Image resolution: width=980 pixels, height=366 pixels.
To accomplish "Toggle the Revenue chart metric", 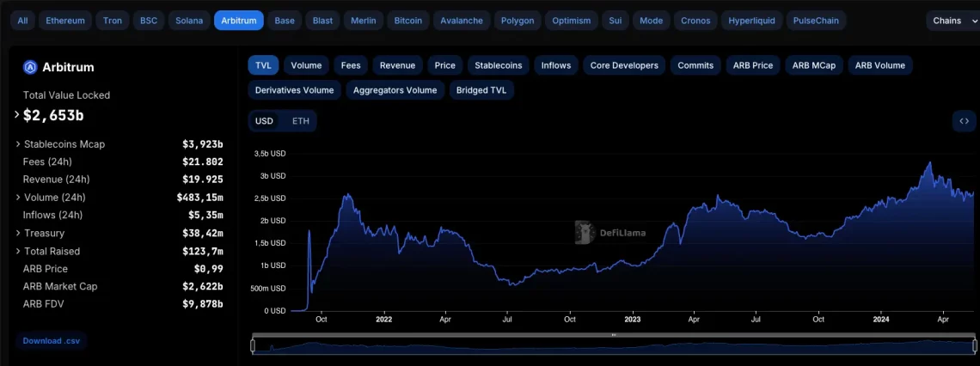I will point(397,65).
